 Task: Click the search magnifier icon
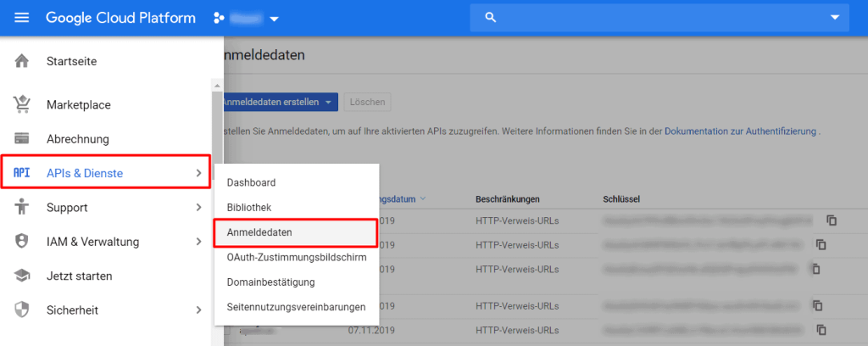[x=490, y=18]
